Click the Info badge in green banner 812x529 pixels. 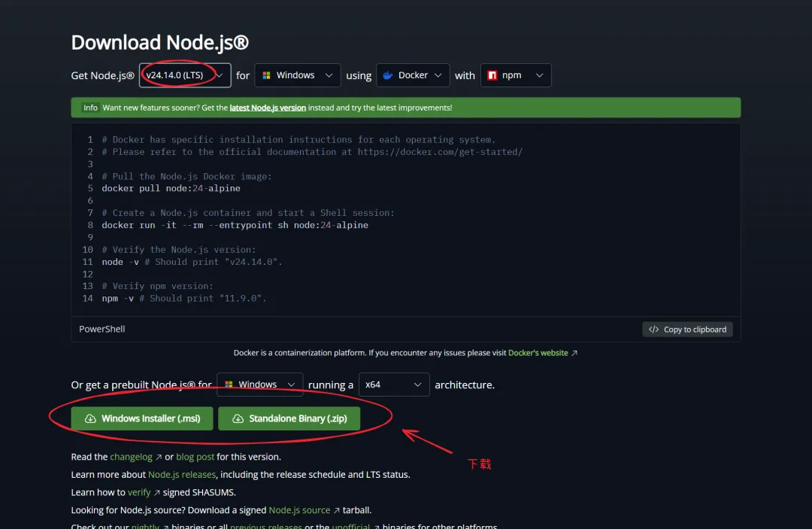(90, 108)
